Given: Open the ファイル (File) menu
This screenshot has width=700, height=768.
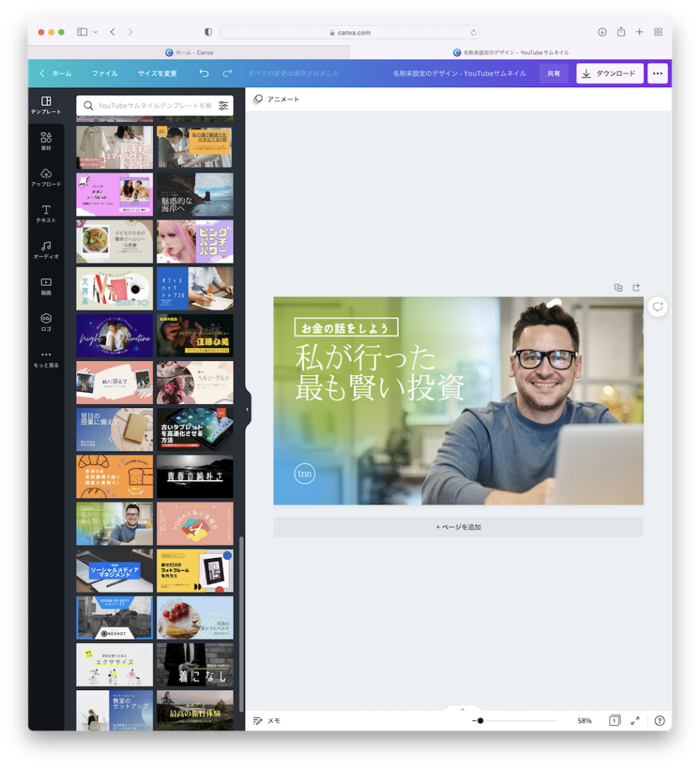Looking at the screenshot, I should 105,73.
